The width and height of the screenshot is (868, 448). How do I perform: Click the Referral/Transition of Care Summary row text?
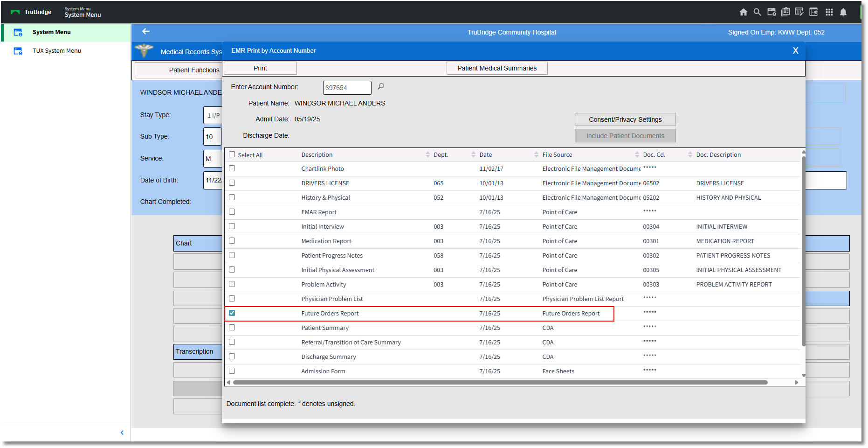pyautogui.click(x=351, y=343)
